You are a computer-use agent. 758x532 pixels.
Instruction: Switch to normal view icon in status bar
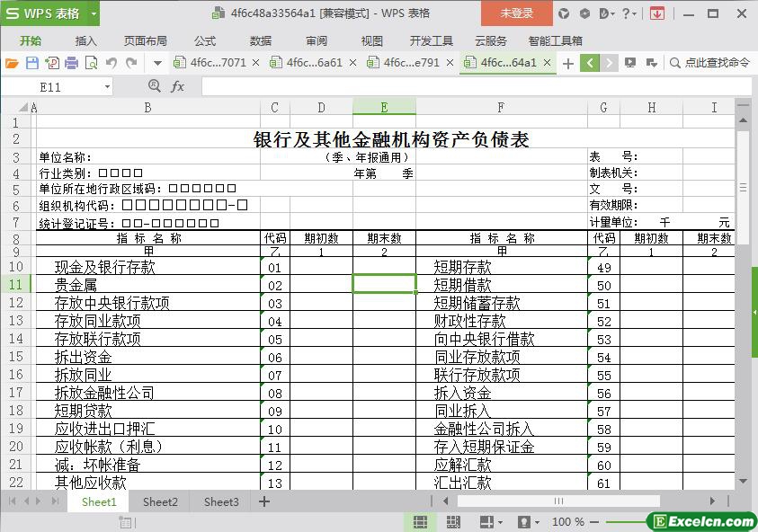click(420, 522)
